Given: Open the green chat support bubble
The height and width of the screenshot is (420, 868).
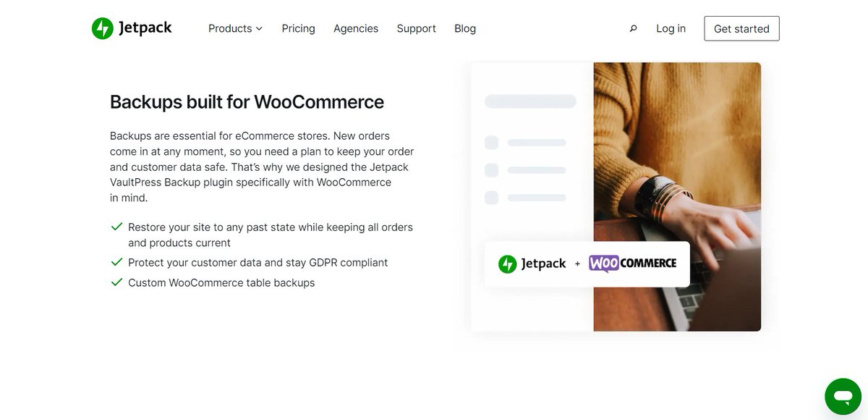Looking at the screenshot, I should pyautogui.click(x=843, y=396).
